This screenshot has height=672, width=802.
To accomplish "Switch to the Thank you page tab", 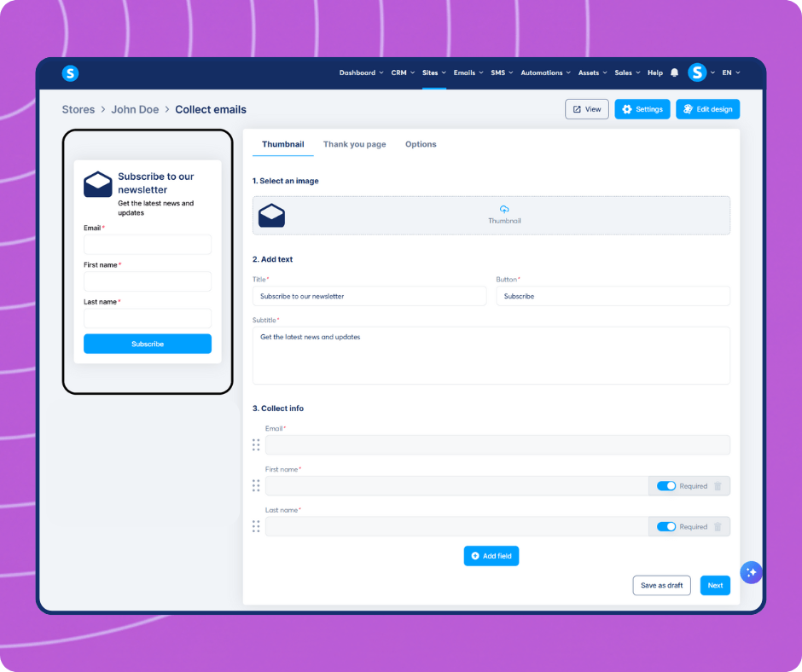I will click(354, 144).
